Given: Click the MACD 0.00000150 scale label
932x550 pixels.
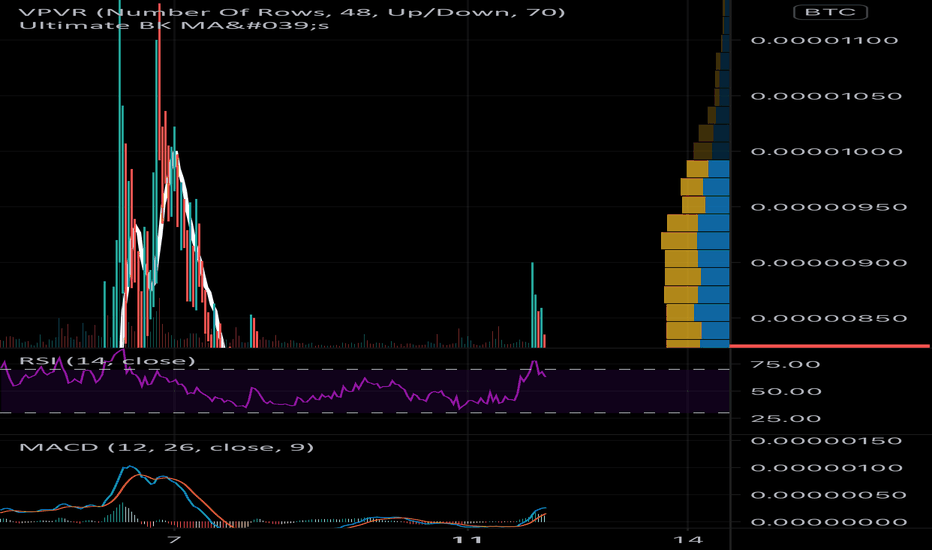Looking at the screenshot, I should (x=827, y=441).
